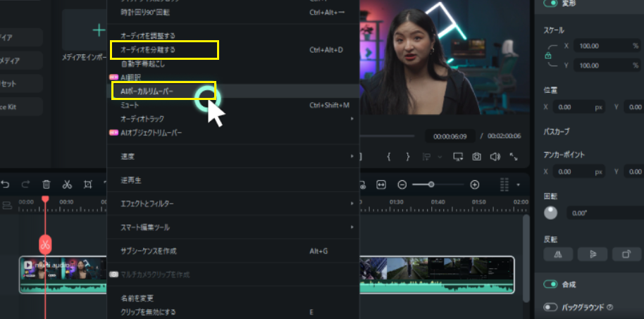Click the plus button to import media

coord(99,30)
